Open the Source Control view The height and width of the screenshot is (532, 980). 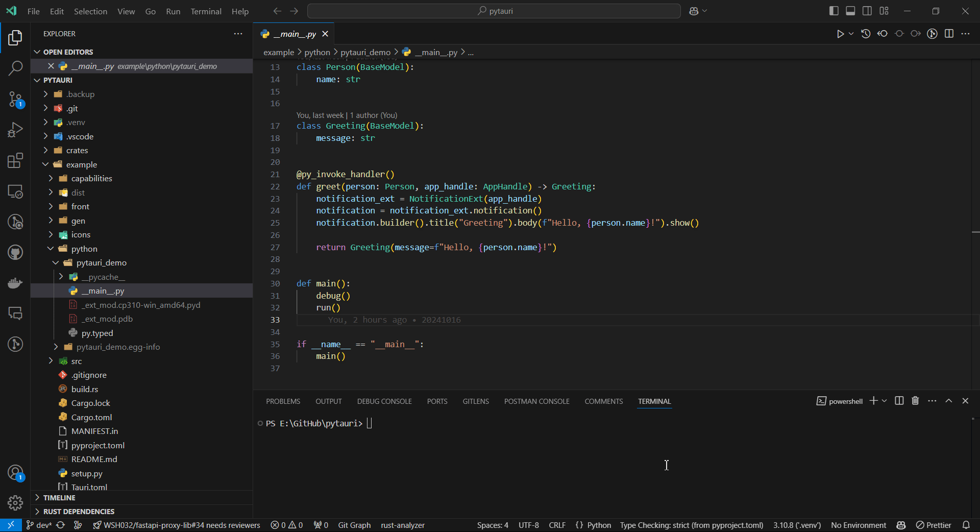[15, 99]
